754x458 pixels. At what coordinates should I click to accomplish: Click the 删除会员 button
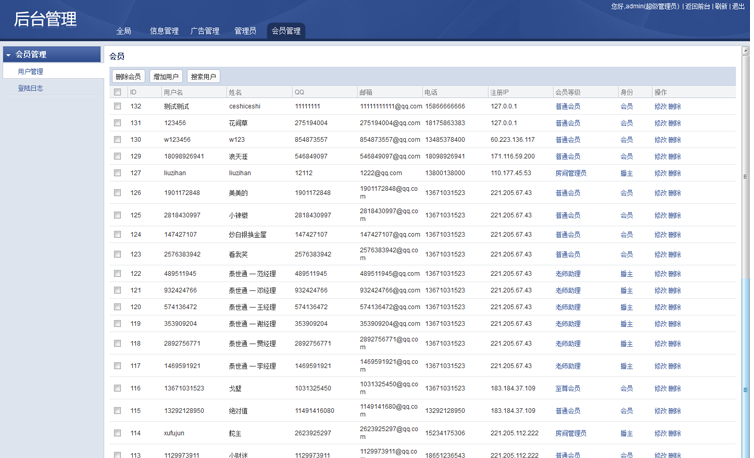(x=128, y=76)
